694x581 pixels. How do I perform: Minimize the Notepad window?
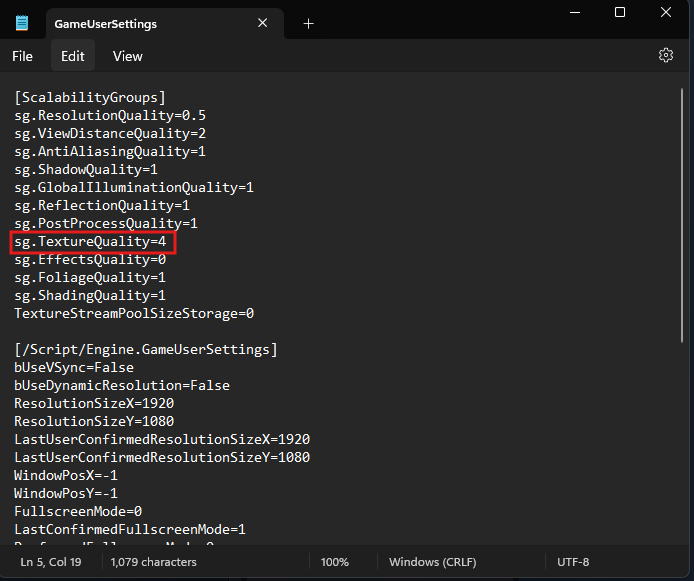(574, 12)
